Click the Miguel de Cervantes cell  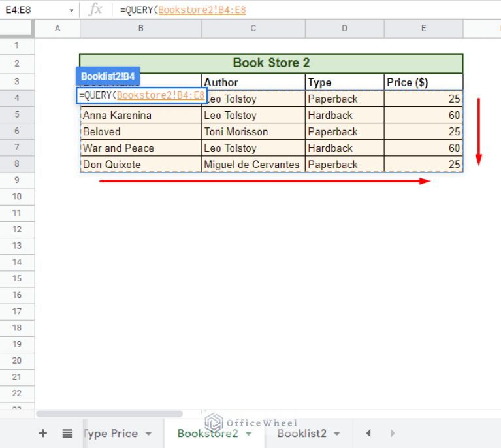252,165
